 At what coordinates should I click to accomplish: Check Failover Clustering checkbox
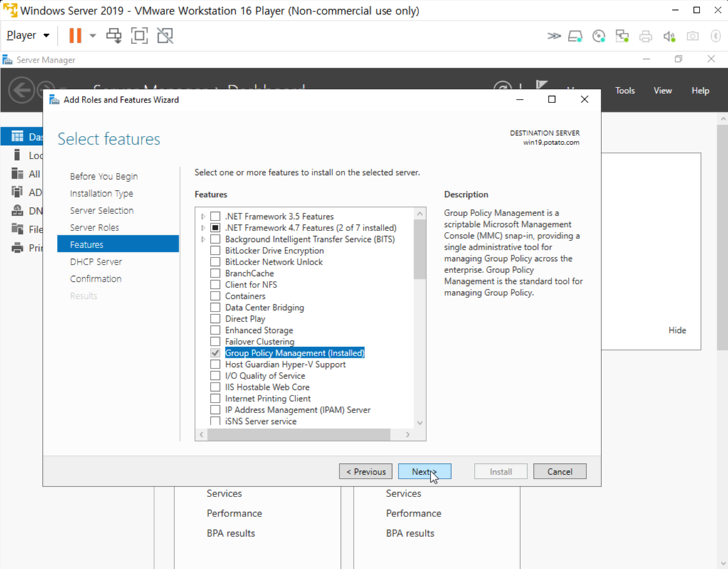(x=216, y=341)
